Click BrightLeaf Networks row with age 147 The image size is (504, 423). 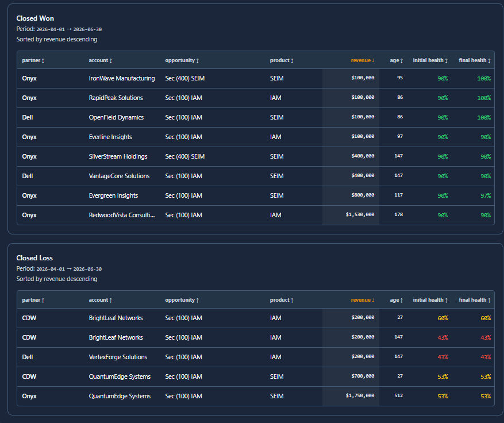tap(116, 338)
